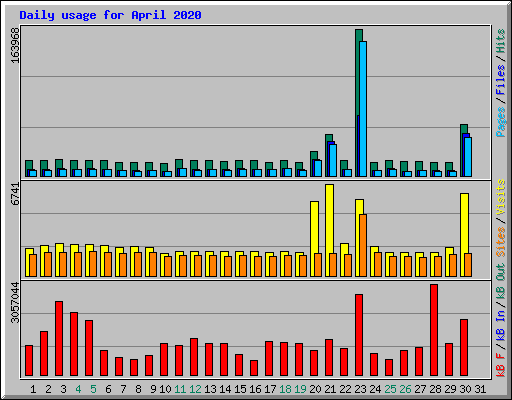The height and width of the screenshot is (400, 512).
Task: Click the green day 11 axis label
Action: [x=180, y=389]
